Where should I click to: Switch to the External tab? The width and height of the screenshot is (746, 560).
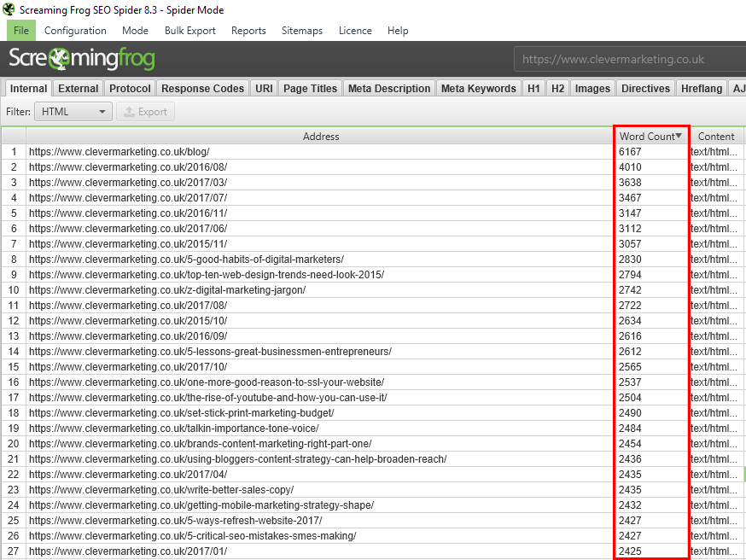coord(78,89)
